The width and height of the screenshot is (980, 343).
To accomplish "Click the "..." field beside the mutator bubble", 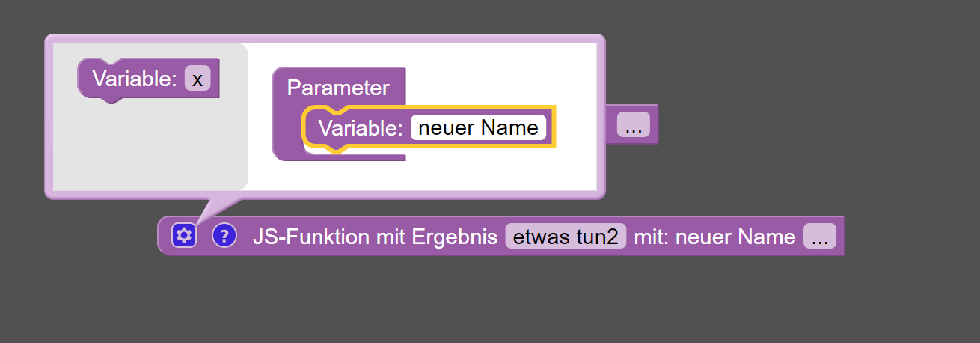I will (633, 124).
